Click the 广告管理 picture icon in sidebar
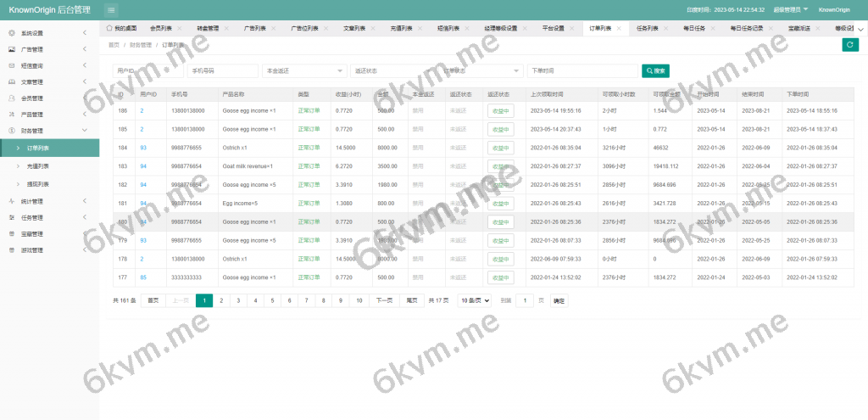The image size is (868, 420). tap(11, 49)
